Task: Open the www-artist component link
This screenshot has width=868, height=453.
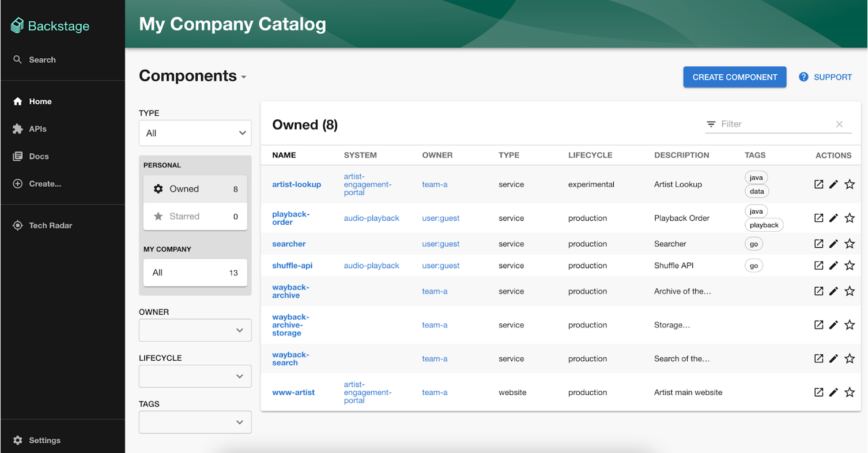Action: [293, 392]
